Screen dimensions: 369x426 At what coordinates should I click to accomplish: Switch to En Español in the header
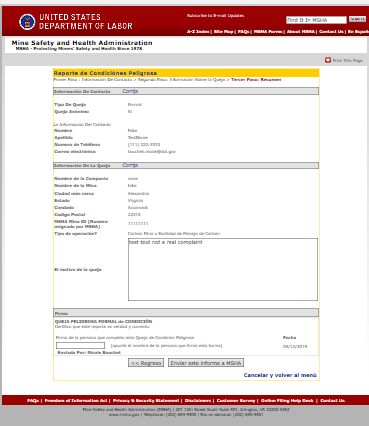[x=358, y=32]
